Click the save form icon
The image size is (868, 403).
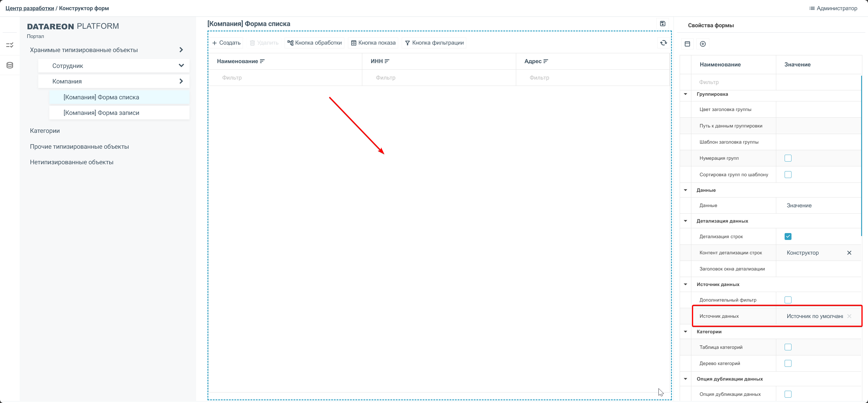[x=662, y=24]
